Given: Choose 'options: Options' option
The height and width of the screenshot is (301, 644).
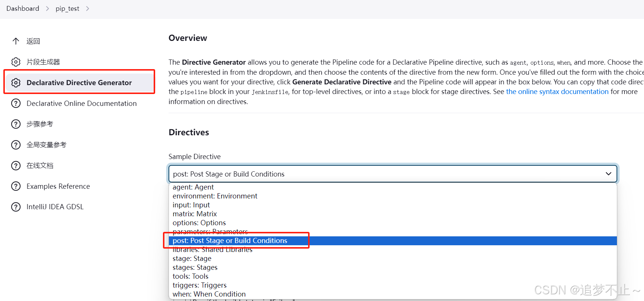Looking at the screenshot, I should [x=393, y=223].
